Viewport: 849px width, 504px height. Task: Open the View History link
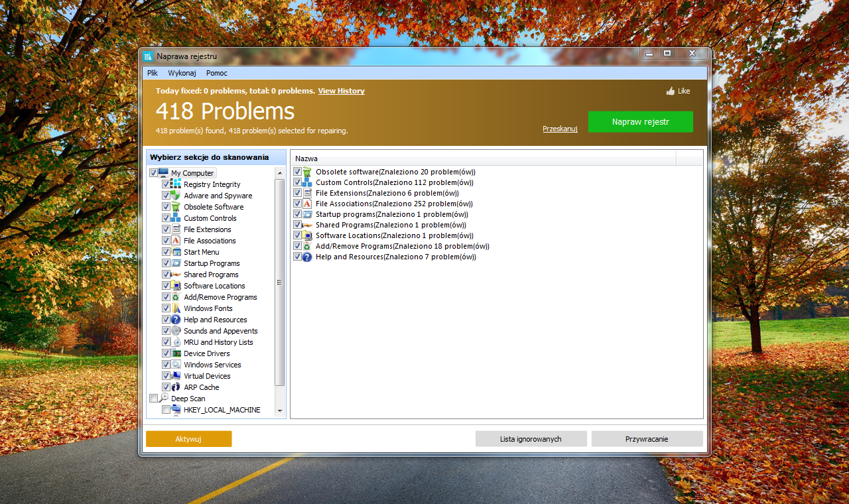(341, 91)
